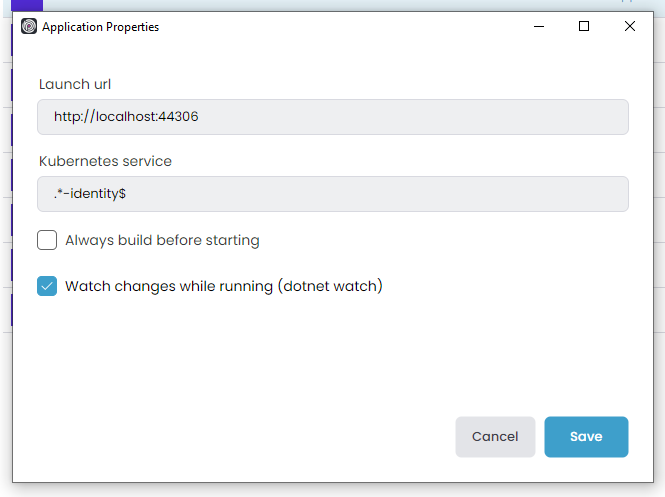Focus the Launch url input field

click(400, 116)
